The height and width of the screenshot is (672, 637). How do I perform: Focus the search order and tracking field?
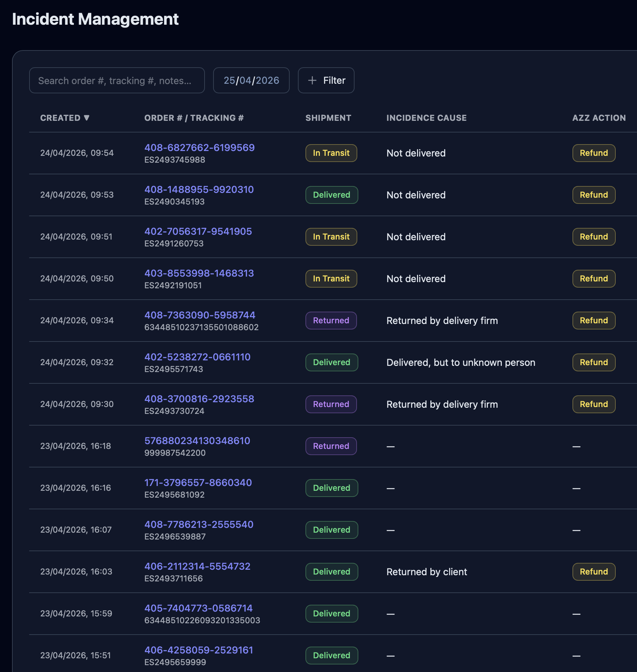(117, 80)
